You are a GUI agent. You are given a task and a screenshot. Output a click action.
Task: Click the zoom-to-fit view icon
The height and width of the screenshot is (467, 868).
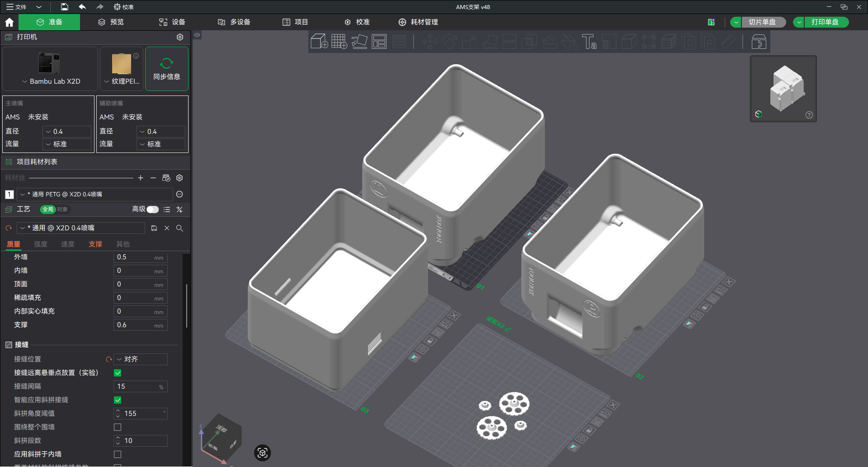(x=263, y=453)
